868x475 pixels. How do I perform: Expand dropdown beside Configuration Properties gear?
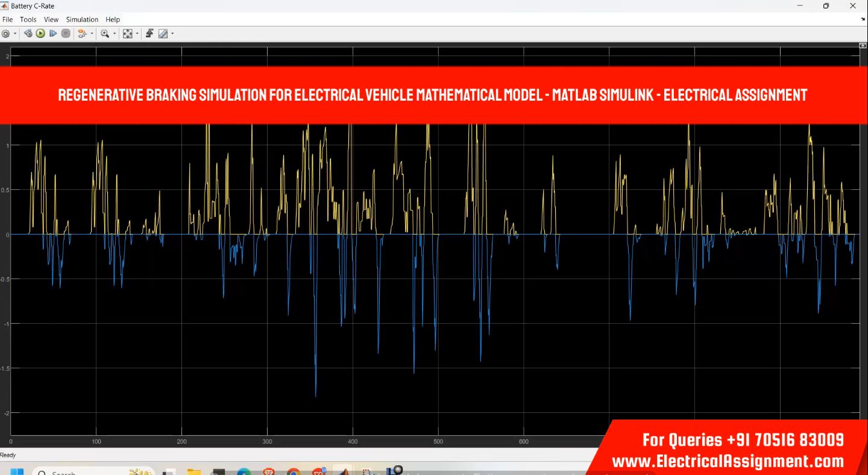click(15, 34)
